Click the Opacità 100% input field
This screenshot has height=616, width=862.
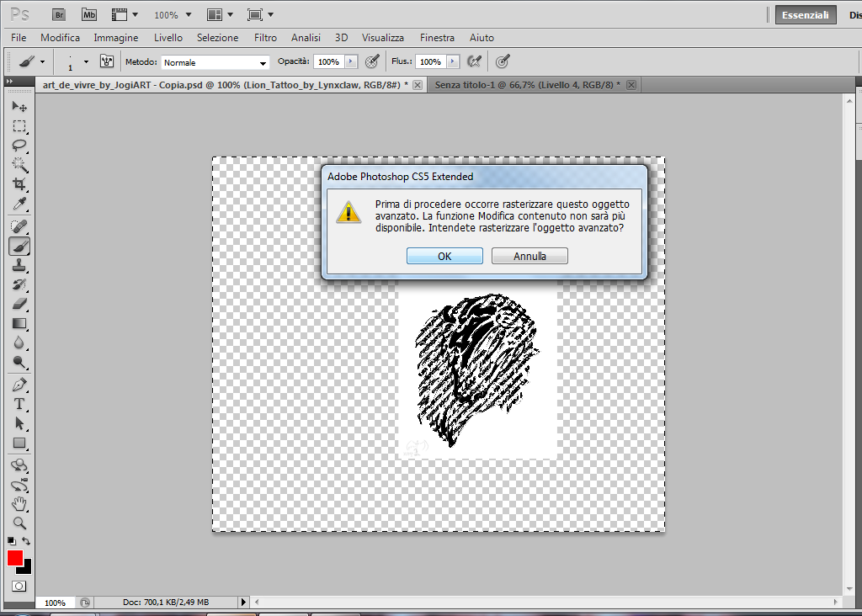click(329, 61)
